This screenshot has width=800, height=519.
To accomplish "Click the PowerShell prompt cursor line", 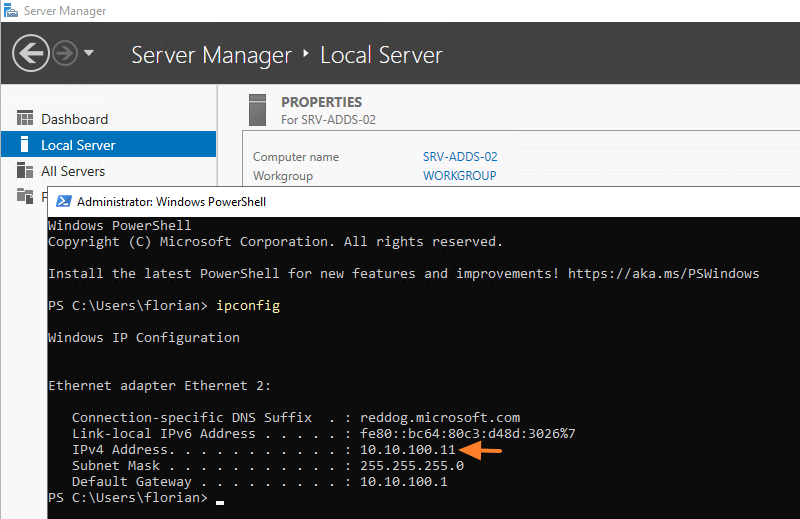I will (x=136, y=498).
